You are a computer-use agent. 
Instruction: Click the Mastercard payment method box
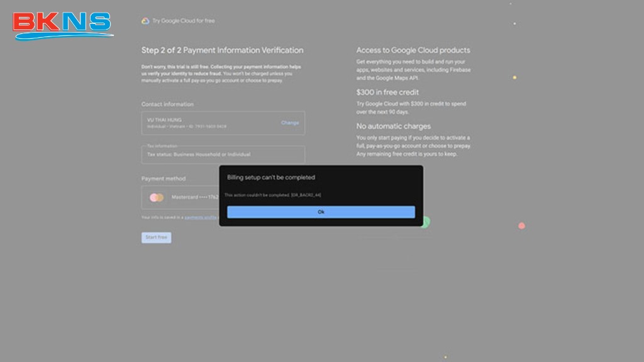pyautogui.click(x=180, y=197)
